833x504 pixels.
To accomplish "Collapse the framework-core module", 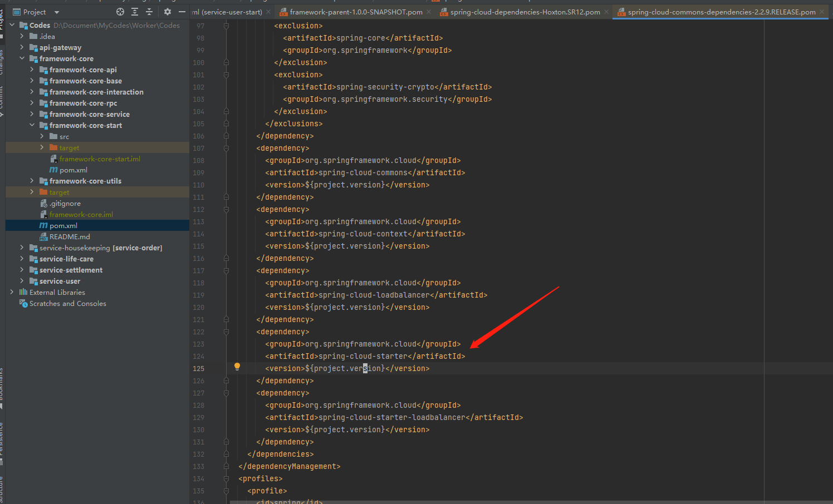I will point(22,58).
